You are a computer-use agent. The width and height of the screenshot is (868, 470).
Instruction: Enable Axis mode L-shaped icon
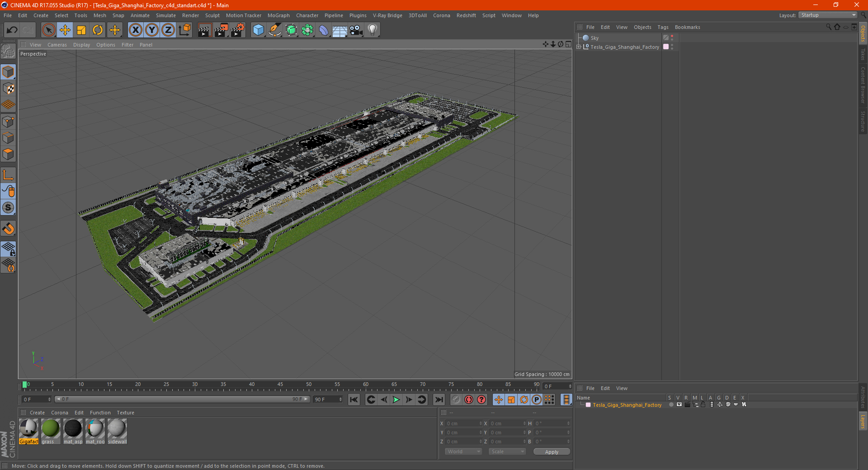(x=8, y=174)
